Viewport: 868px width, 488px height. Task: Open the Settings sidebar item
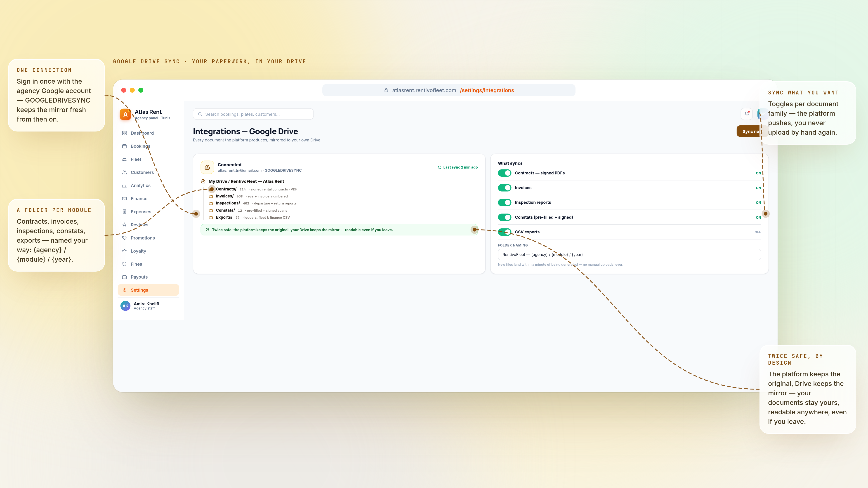click(x=148, y=290)
